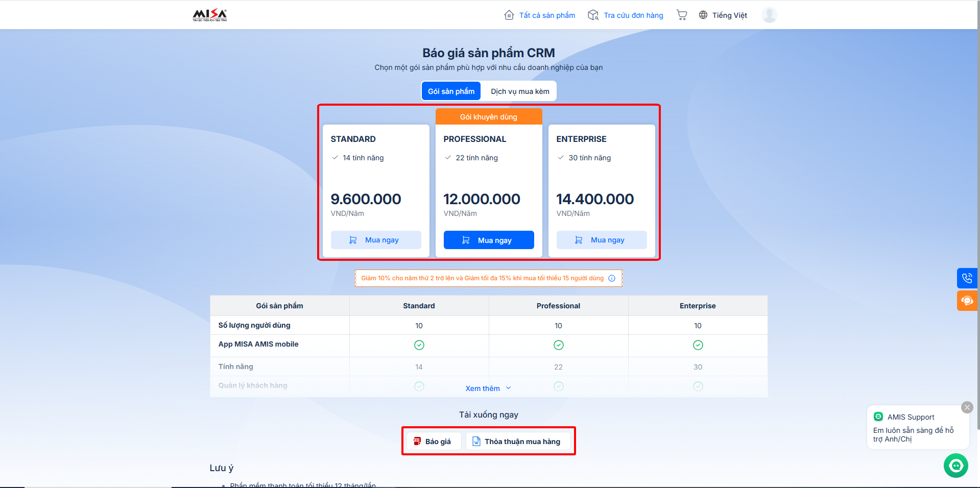Purchase the Enterprise package
This screenshot has height=488, width=980.
coord(602,240)
